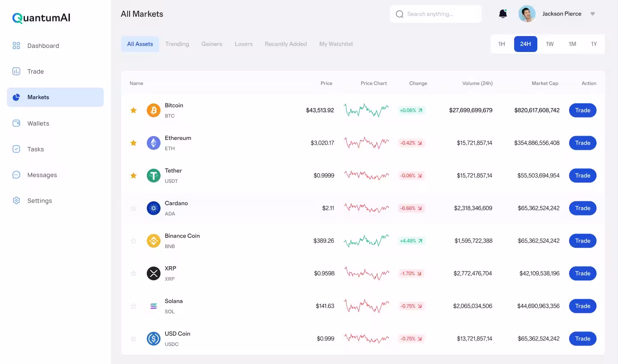The height and width of the screenshot is (364, 618).
Task: Click Trade button for USD Coin
Action: 583,339
